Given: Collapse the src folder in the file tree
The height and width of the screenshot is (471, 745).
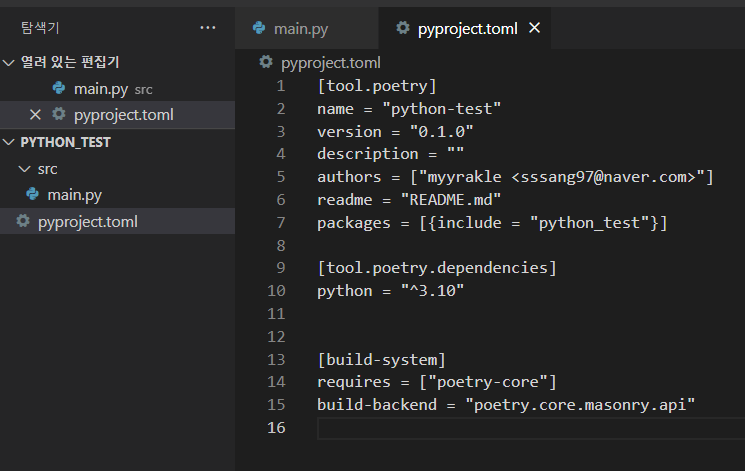Looking at the screenshot, I should [x=25, y=169].
